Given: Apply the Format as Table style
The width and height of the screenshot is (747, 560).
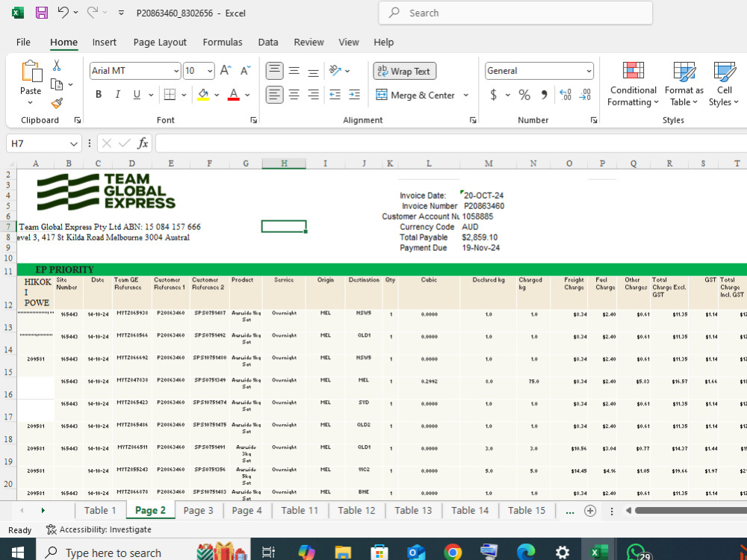Looking at the screenshot, I should tap(684, 84).
